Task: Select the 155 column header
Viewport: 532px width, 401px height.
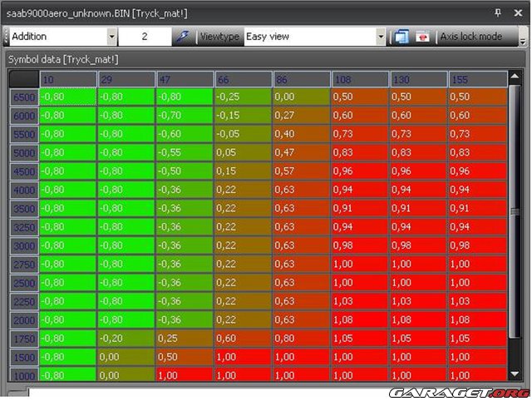Action: [477, 79]
